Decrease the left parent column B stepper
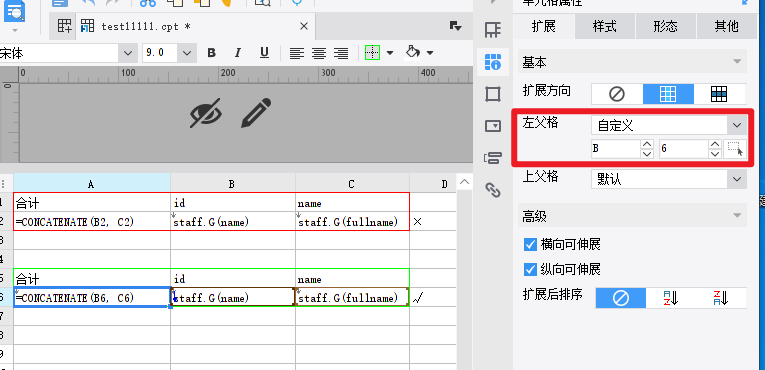 click(x=647, y=153)
